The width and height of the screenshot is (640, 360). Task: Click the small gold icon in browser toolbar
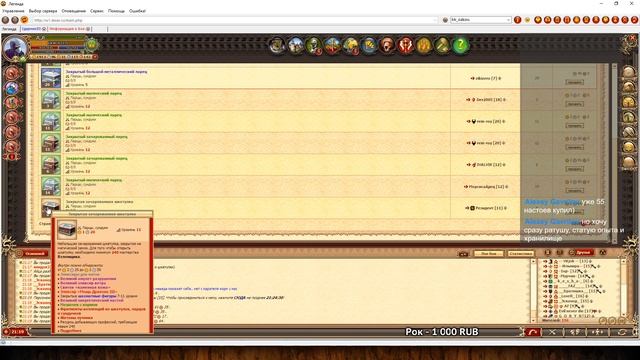[x=527, y=20]
